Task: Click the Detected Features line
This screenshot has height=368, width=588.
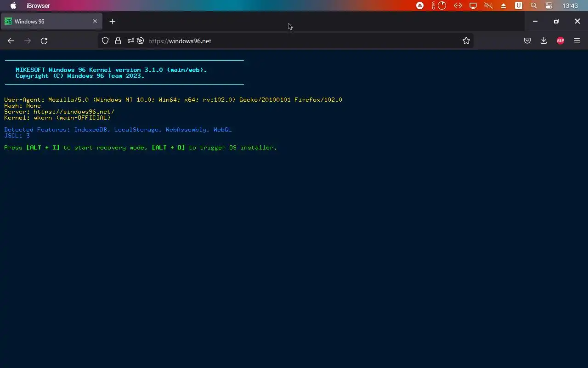Action: point(118,130)
